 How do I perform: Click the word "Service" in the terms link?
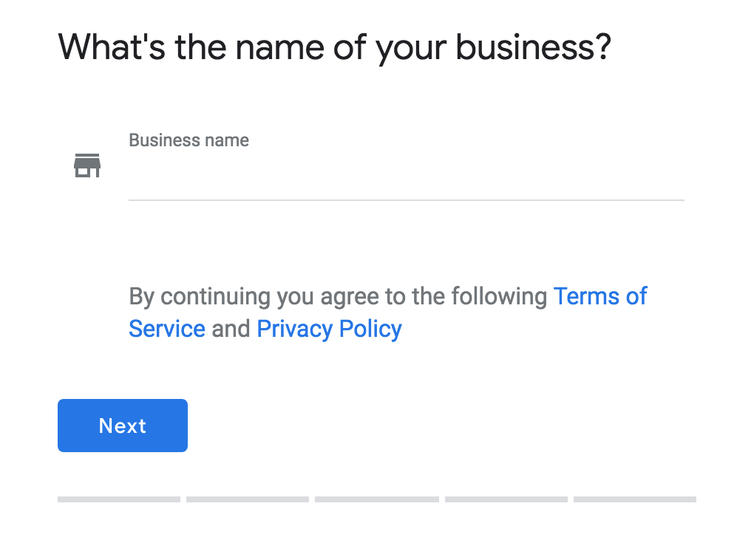pos(167,329)
